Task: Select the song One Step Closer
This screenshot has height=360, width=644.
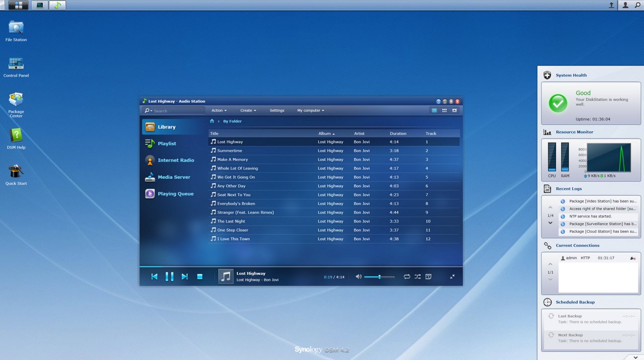Action: tap(334, 230)
